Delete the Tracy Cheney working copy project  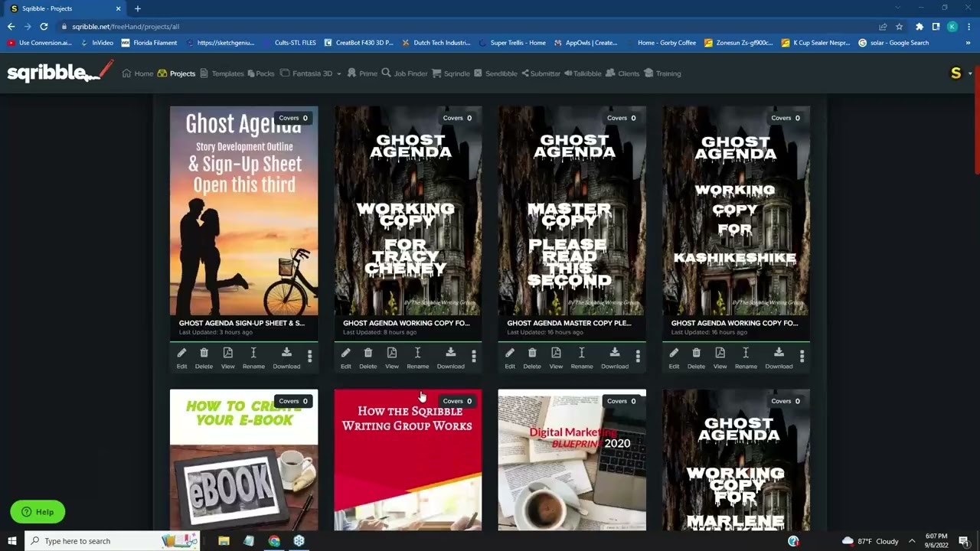click(367, 357)
